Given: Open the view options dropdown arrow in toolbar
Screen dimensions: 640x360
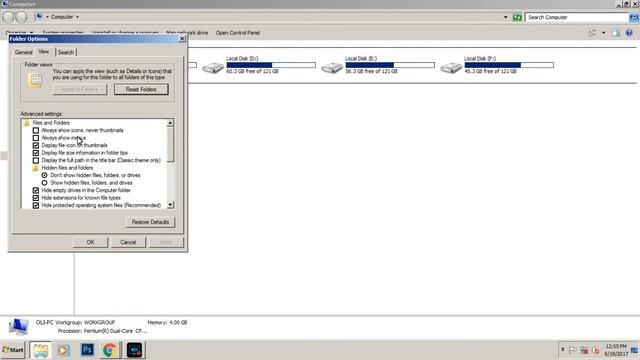Looking at the screenshot, I should [x=604, y=33].
